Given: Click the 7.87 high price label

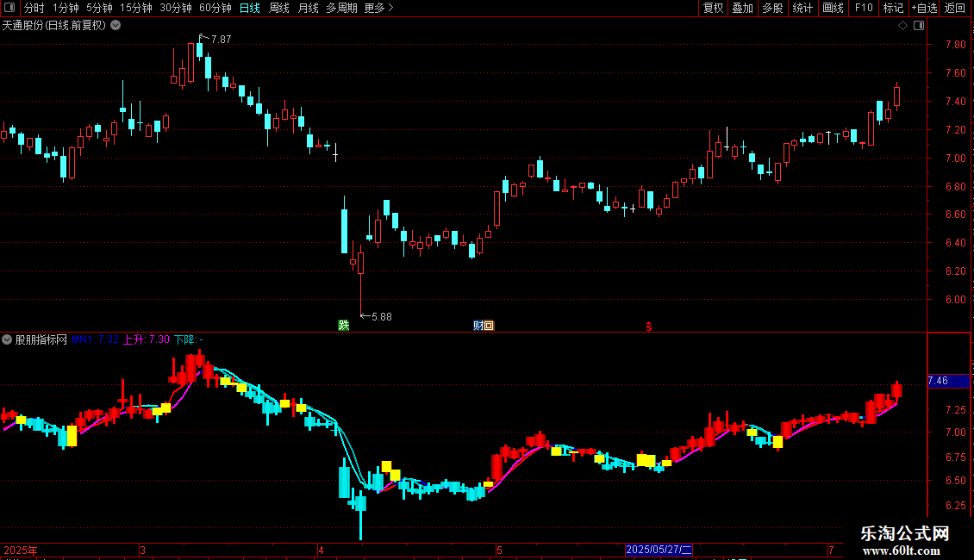Looking at the screenshot, I should (x=222, y=39).
